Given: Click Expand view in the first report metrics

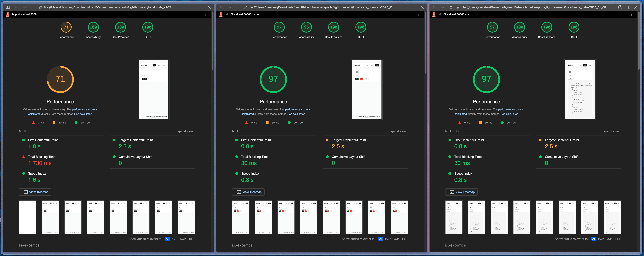Looking at the screenshot, I should pos(184,131).
